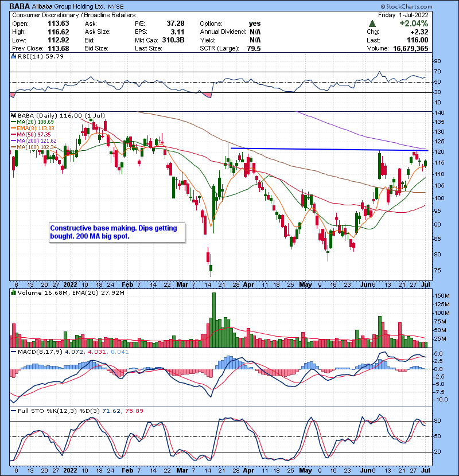
Task: Click the MACD -10.0 scale label
Action: tap(441, 400)
